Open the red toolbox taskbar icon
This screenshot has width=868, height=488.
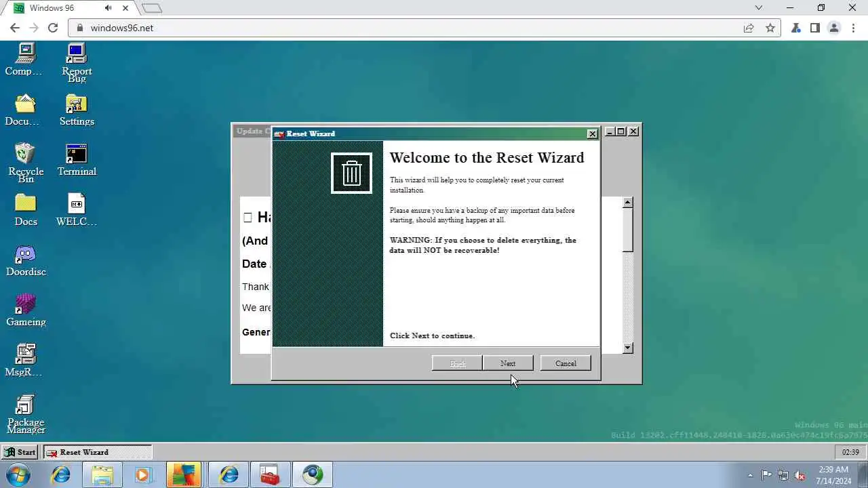[271, 474]
